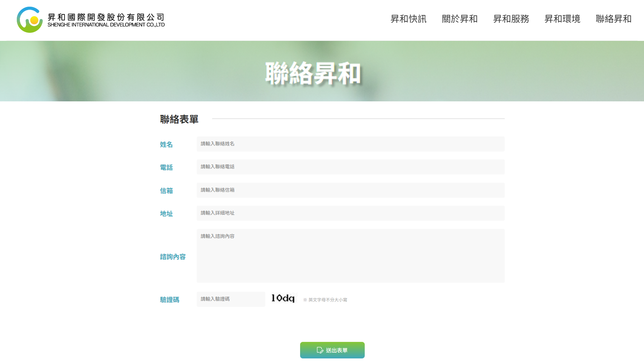644x362 pixels.
Task: Click the 聯絡表單 section heading
Action: coord(179,119)
